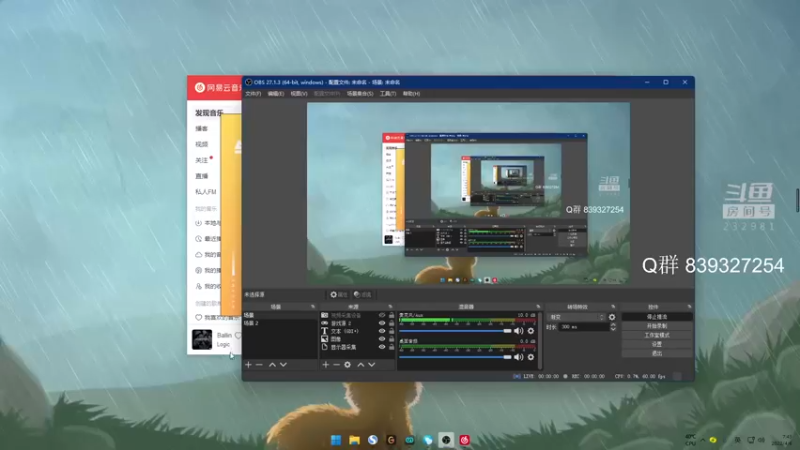This screenshot has width=800, height=450.
Task: Open OBS Help menu
Action: [411, 94]
